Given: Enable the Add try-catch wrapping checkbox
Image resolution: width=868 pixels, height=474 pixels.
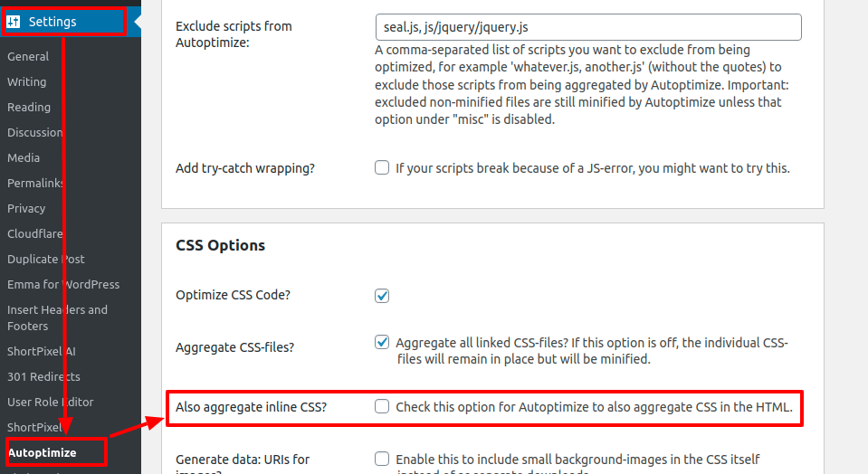Looking at the screenshot, I should click(382, 167).
